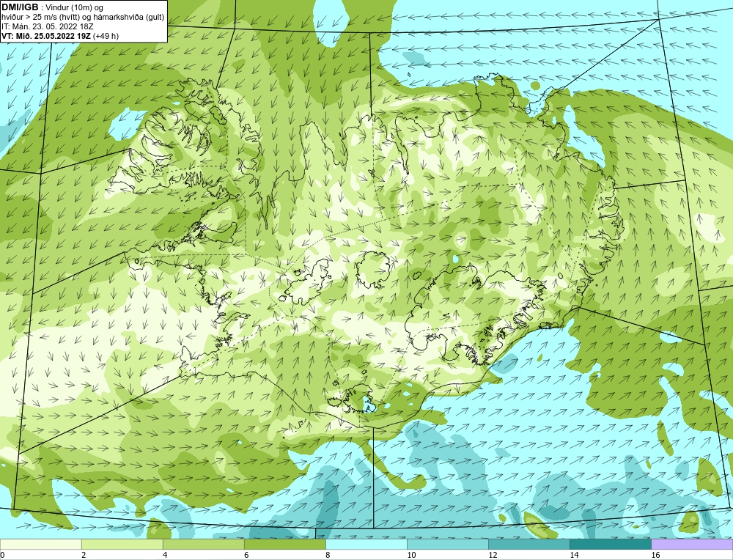Click the 'hviður > 25 m/s (hvítt)' description line
This screenshot has width=733, height=560.
(83, 17)
